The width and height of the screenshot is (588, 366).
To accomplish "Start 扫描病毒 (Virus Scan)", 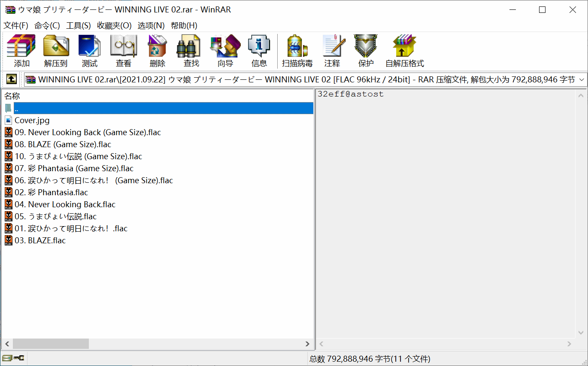I will point(297,51).
